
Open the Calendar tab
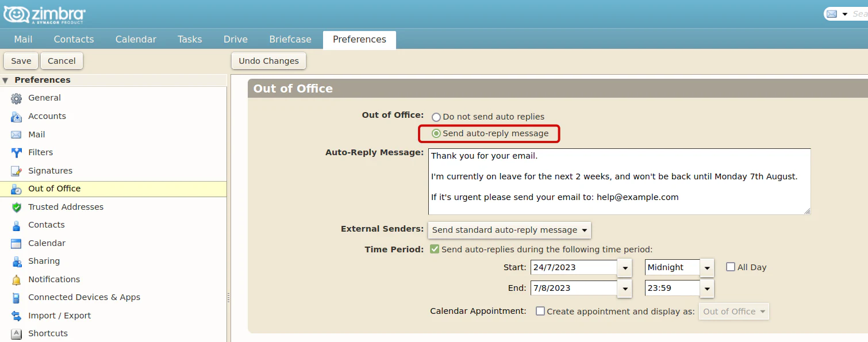136,40
